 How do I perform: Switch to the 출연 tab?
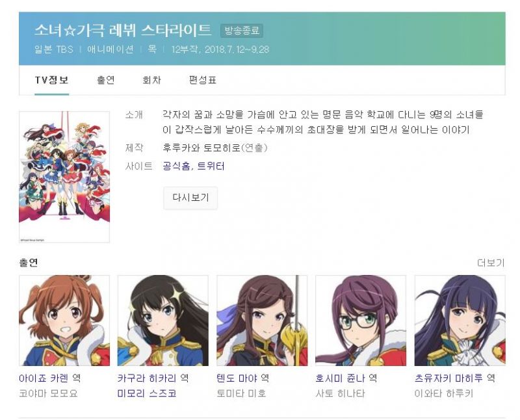coord(106,80)
